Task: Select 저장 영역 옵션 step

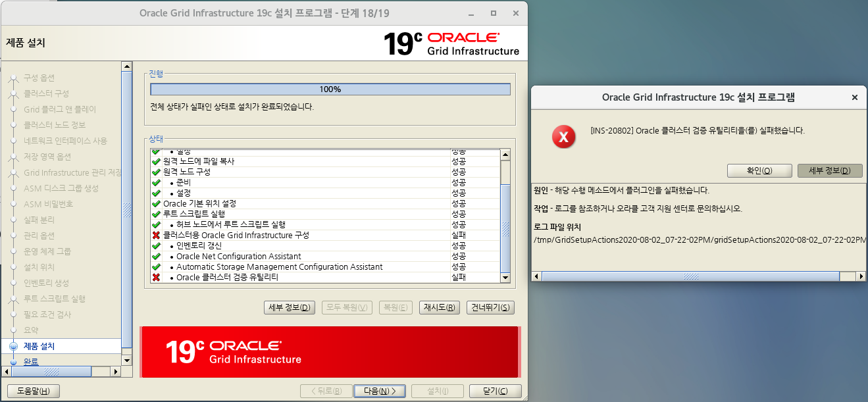Action: [47, 157]
